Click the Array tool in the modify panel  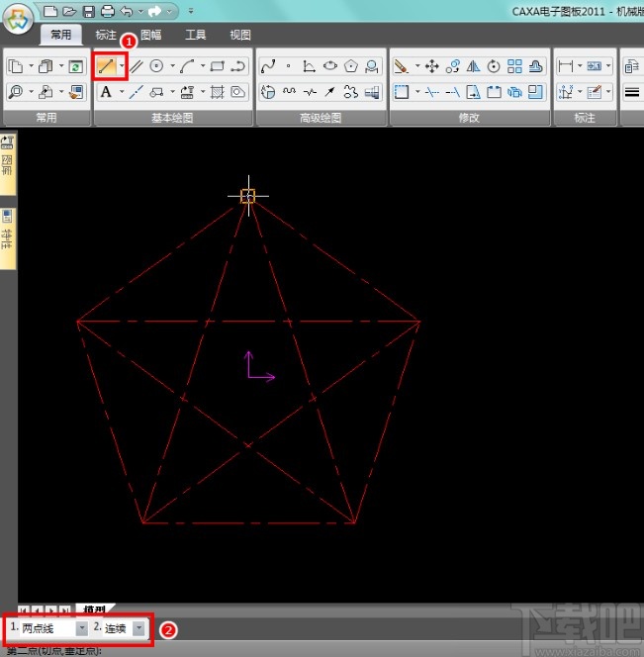pos(514,67)
